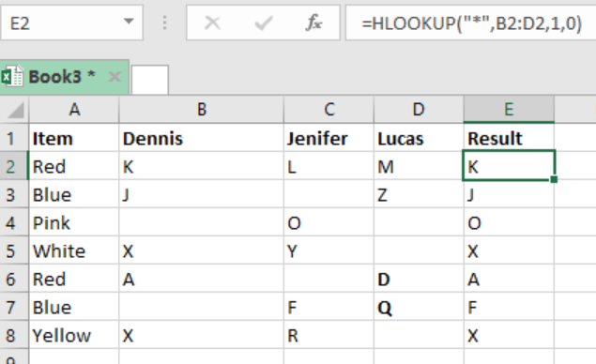The height and width of the screenshot is (364, 596).
Task: Select cell D6 containing bold D
Action: [419, 279]
